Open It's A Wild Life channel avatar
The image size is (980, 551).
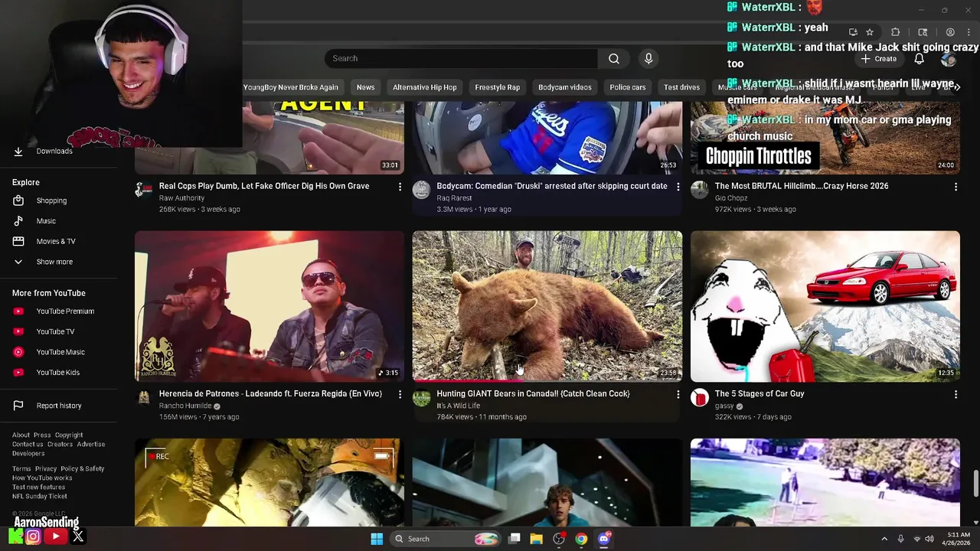[x=422, y=397]
